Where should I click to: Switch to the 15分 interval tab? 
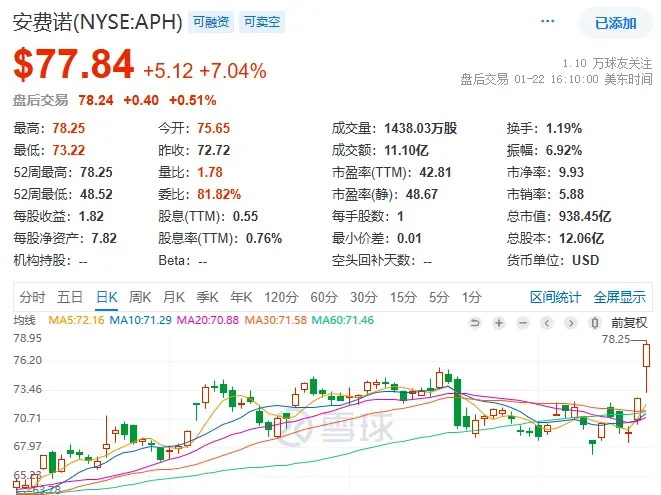(x=403, y=297)
